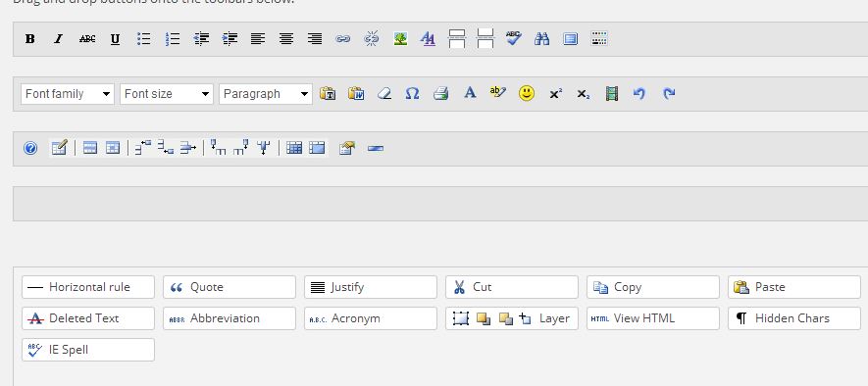Click the Table row properties icon
This screenshot has height=386, width=868.
point(90,148)
